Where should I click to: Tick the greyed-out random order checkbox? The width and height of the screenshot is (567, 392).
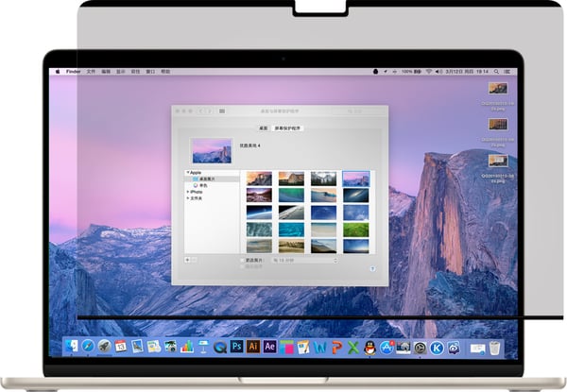(243, 266)
